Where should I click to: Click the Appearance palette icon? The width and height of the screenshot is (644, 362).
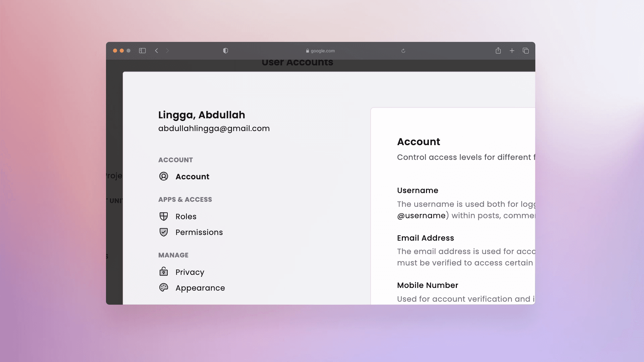click(x=164, y=288)
